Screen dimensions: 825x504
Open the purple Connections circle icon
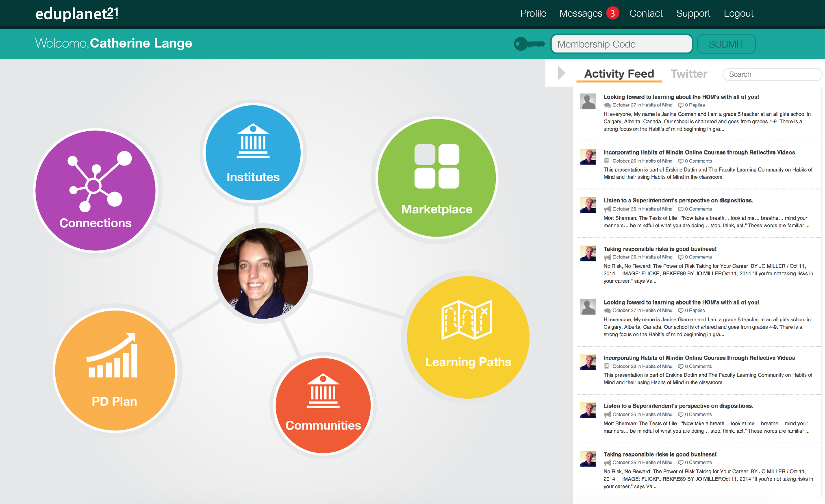pyautogui.click(x=96, y=190)
